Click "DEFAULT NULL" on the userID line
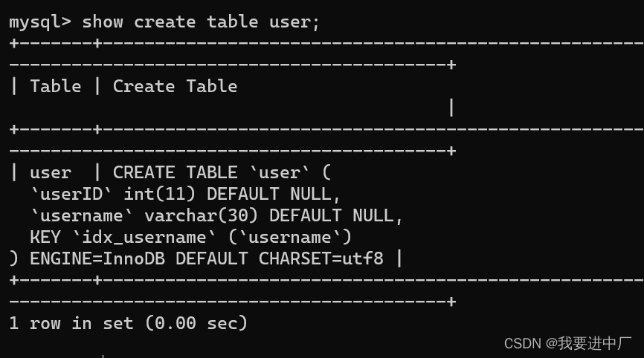Screen dimensions: 644x358 click(x=274, y=195)
